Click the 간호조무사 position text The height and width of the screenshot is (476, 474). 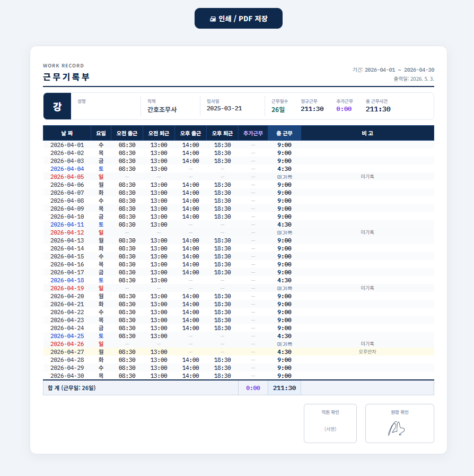click(x=162, y=110)
